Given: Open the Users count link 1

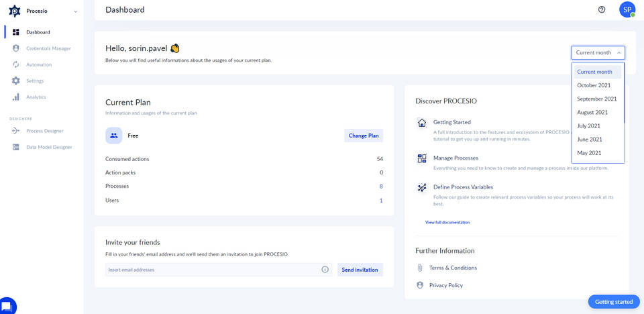Looking at the screenshot, I should (381, 201).
